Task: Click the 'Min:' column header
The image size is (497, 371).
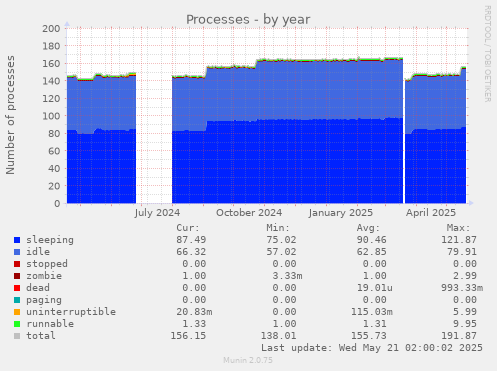Action: point(278,228)
